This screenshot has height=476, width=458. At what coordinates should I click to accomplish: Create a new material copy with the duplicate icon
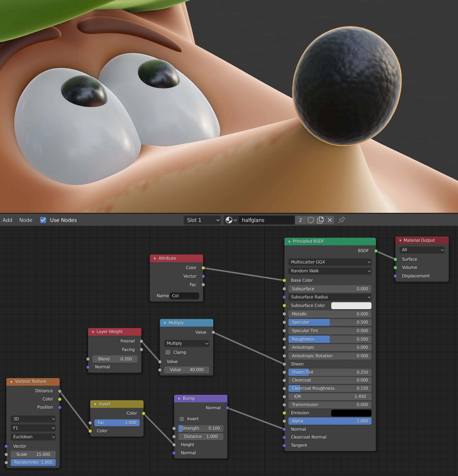(x=320, y=220)
